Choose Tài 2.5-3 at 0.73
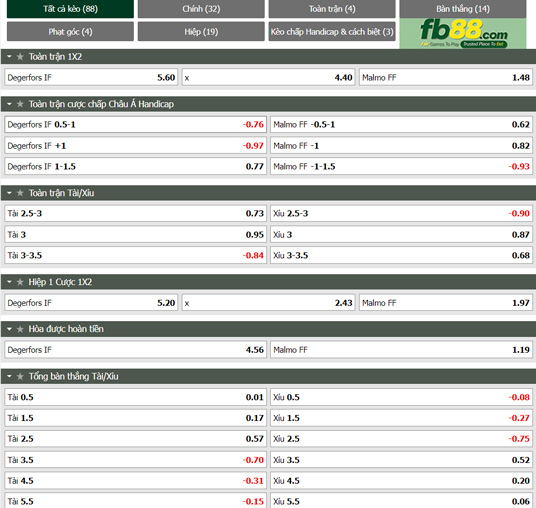536x508 pixels. (x=135, y=213)
